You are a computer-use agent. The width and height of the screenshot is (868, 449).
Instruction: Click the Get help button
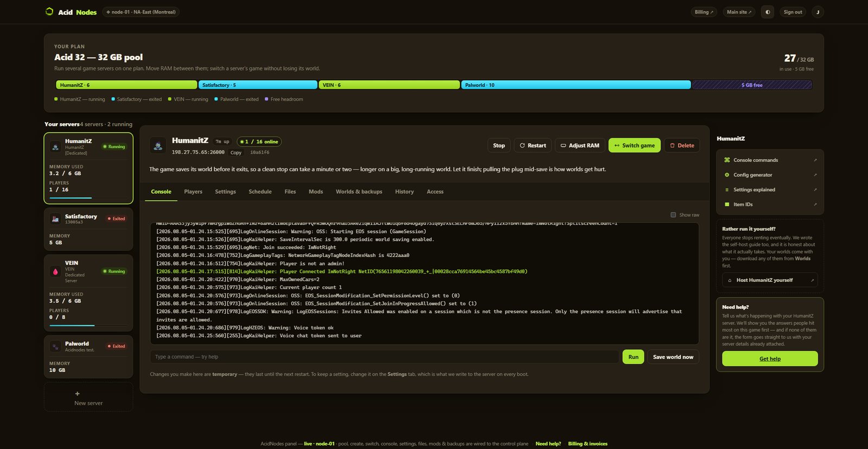click(x=770, y=358)
